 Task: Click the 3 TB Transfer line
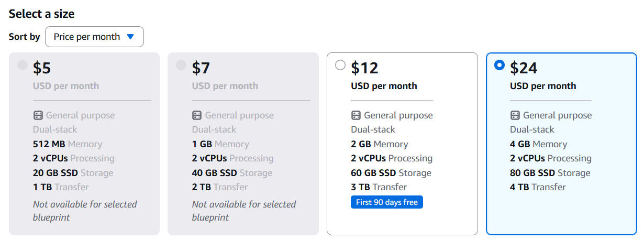[x=379, y=187]
